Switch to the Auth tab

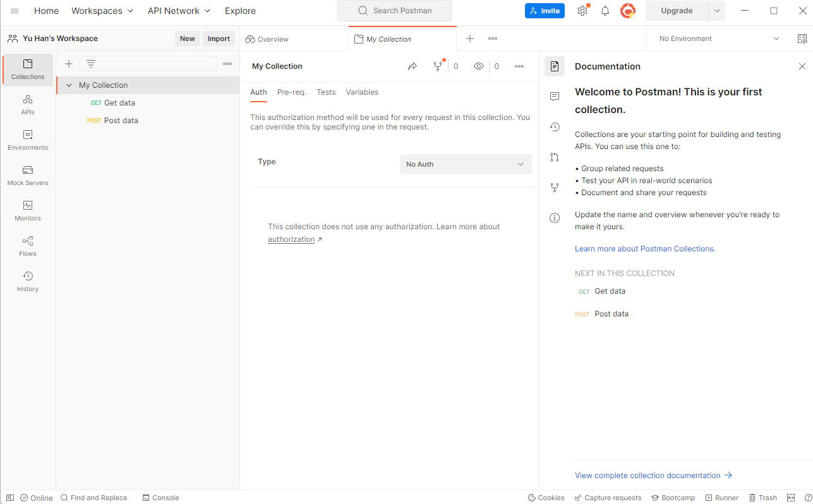tap(258, 92)
